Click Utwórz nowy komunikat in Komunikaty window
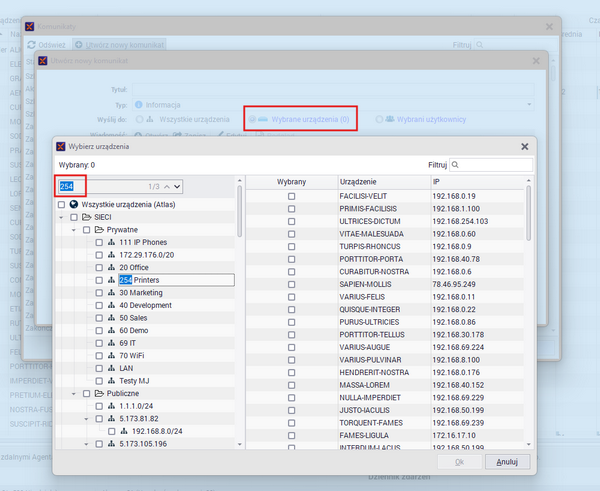Viewport: 600px width, 491px height. tap(120, 45)
